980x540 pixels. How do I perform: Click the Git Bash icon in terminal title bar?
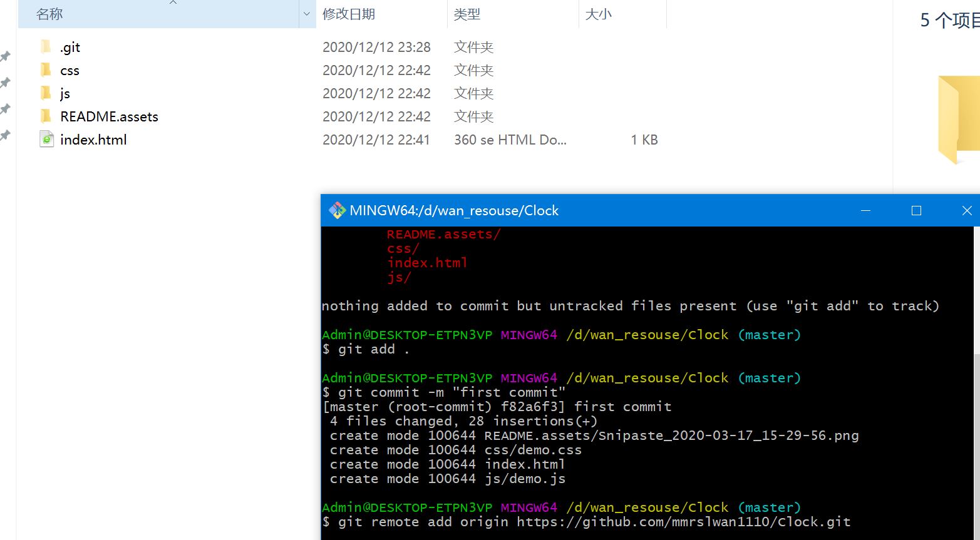pyautogui.click(x=338, y=210)
